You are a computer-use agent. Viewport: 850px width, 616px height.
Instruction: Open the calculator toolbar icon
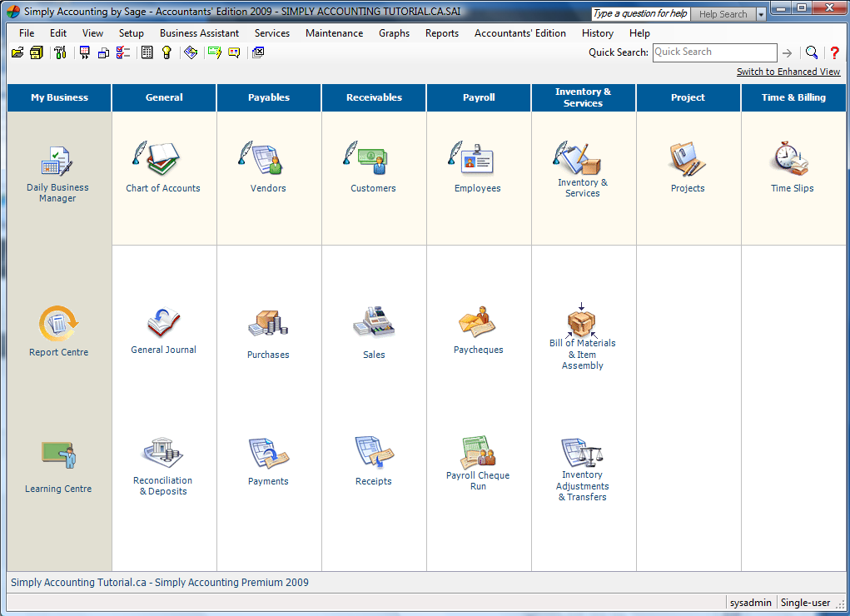147,52
